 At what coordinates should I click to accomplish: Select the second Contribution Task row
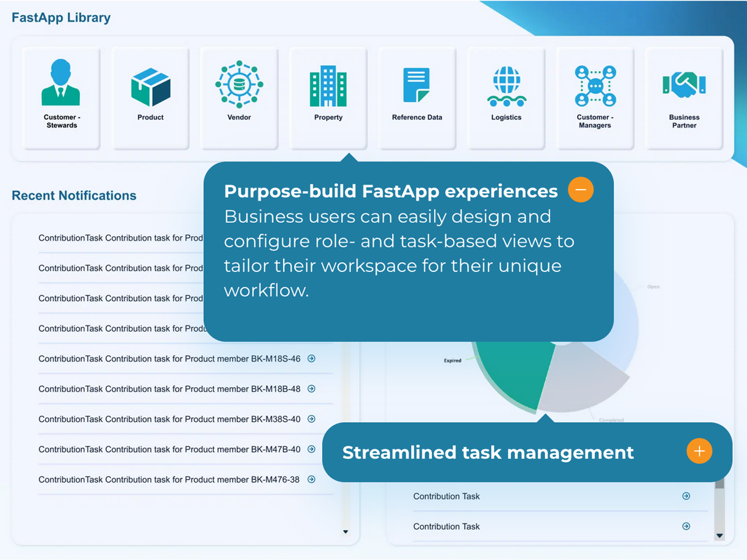click(446, 527)
